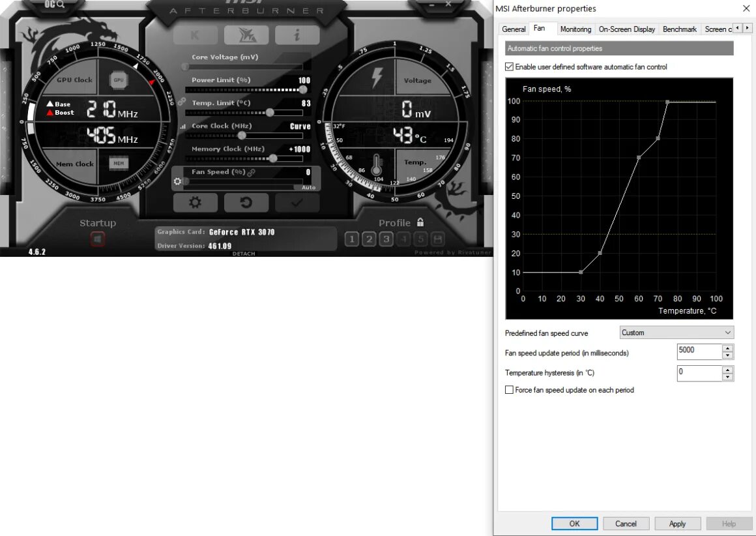Open the On-Screen Display tab
Screen dimensions: 756x536
[x=627, y=29]
